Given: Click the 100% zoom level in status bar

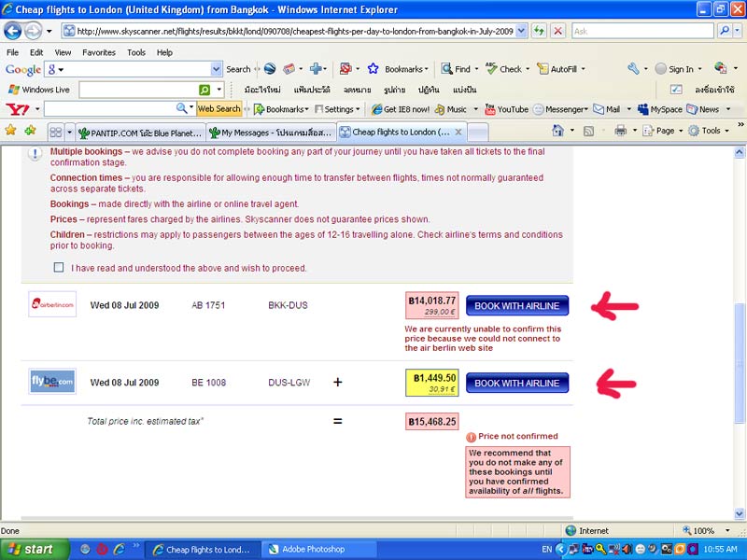Looking at the screenshot, I should click(x=703, y=530).
